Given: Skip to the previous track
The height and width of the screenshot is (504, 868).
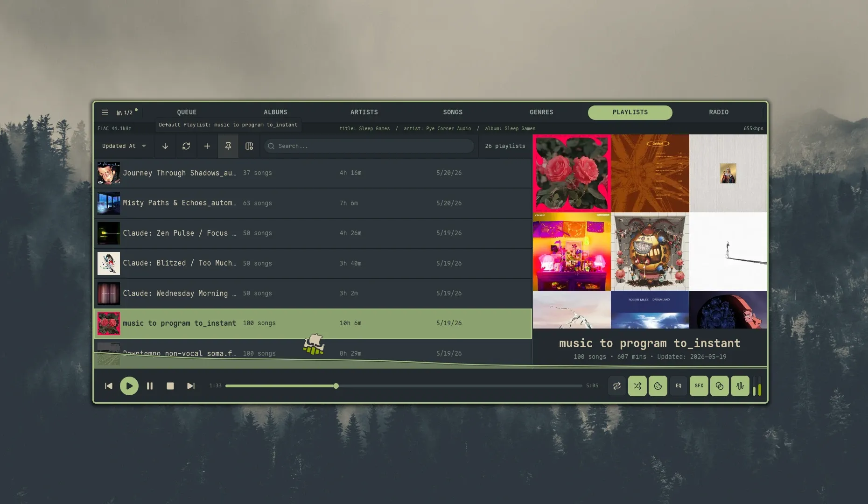Looking at the screenshot, I should tap(109, 386).
